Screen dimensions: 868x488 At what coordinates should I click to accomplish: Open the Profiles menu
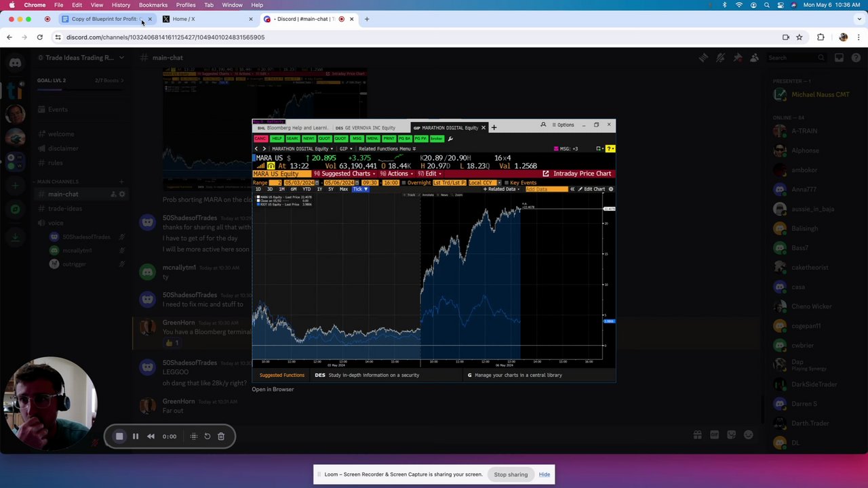(186, 5)
